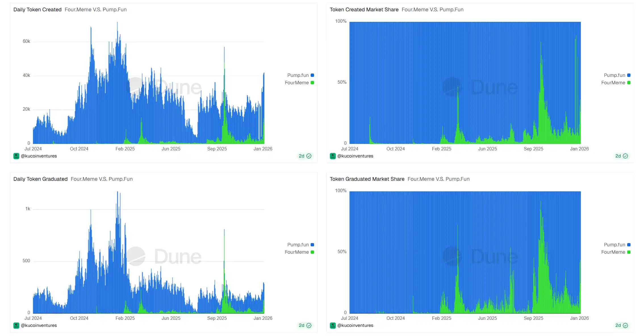Click the 2d refresh checkmark on Token Created Market Share

tap(625, 156)
